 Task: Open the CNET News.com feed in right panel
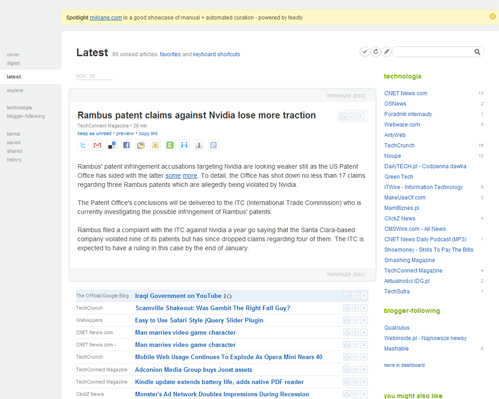(x=406, y=93)
